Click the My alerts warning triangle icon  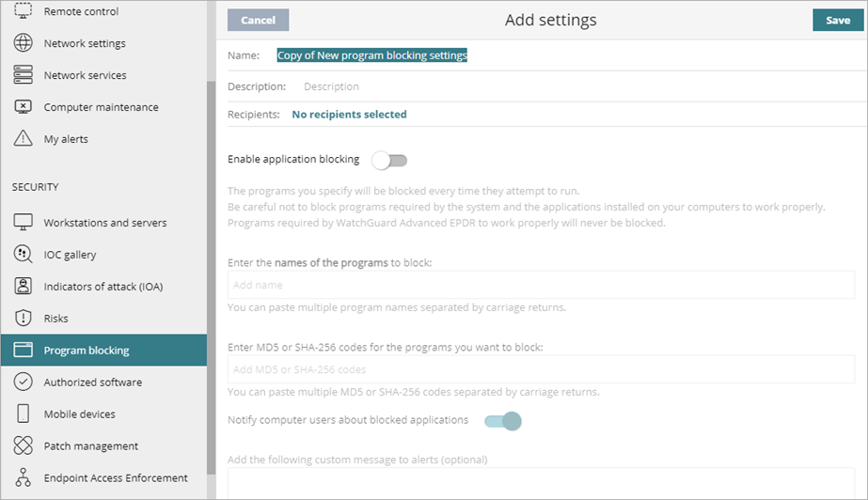(x=23, y=138)
